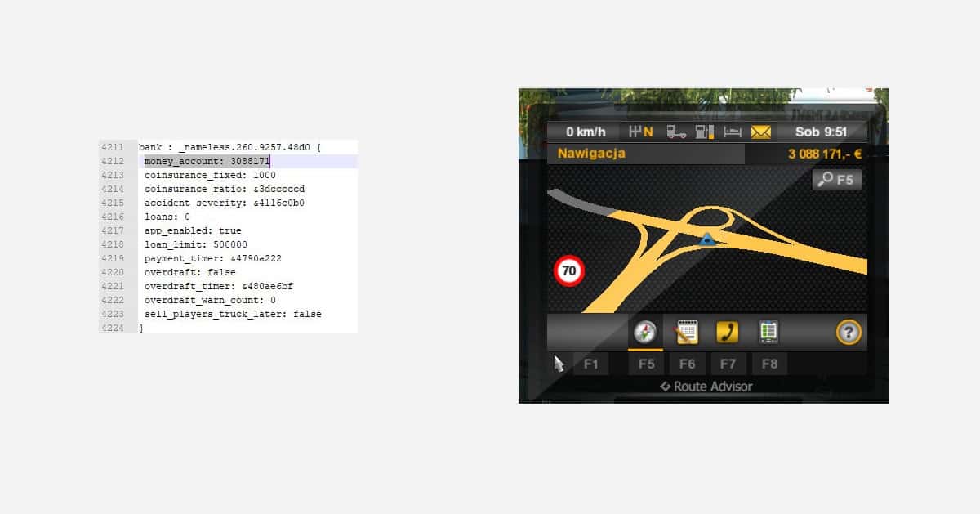The height and width of the screenshot is (514, 980).
Task: Click the truck damage status icon
Action: [676, 132]
